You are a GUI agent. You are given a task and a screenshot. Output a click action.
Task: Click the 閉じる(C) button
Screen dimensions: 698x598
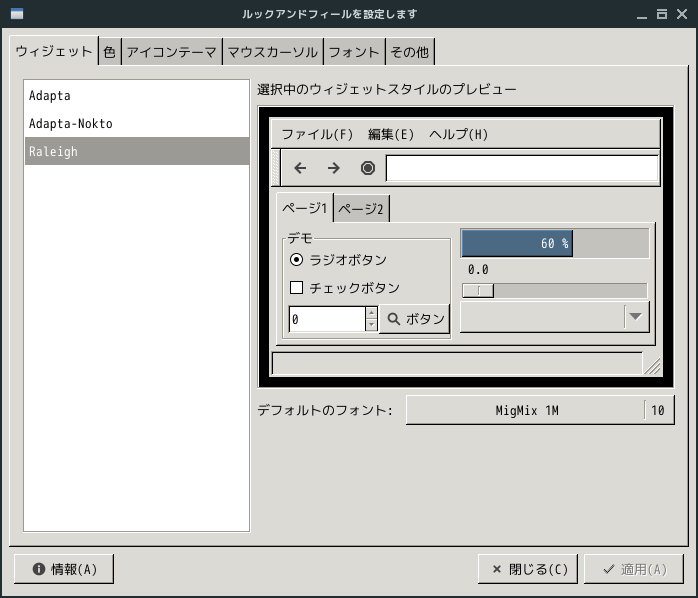[528, 569]
